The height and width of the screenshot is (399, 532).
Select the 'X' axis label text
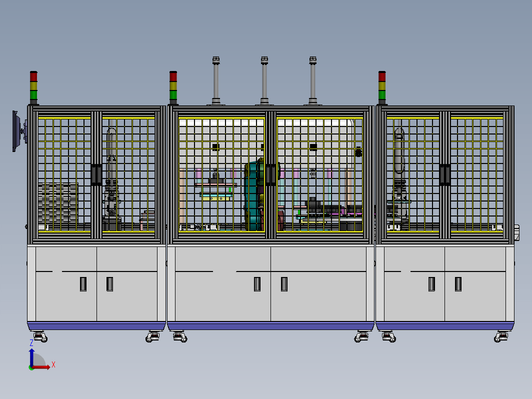pos(53,365)
